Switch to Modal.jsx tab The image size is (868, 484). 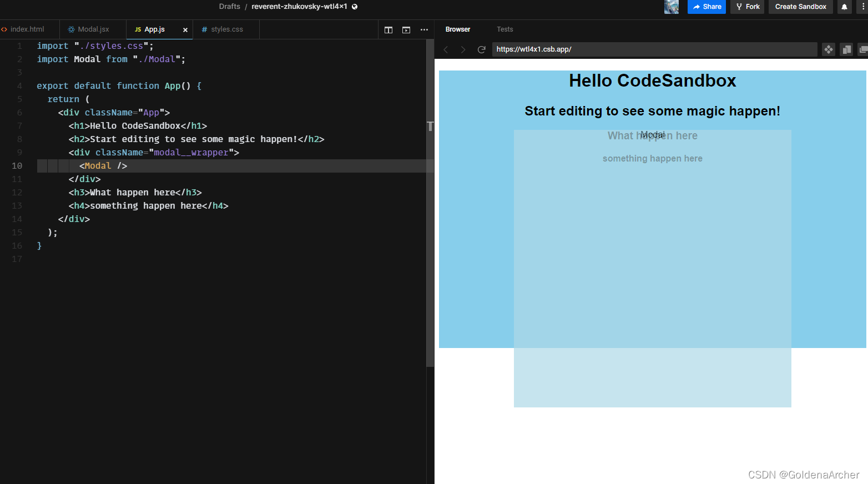(93, 29)
